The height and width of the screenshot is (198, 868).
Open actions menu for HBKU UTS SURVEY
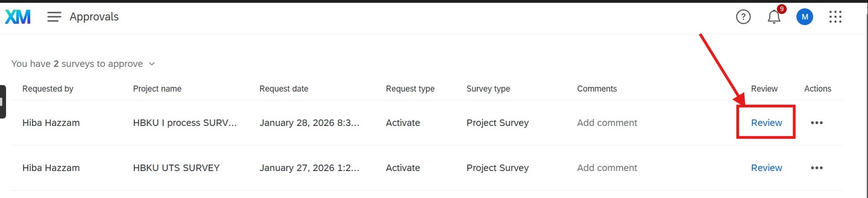[816, 168]
